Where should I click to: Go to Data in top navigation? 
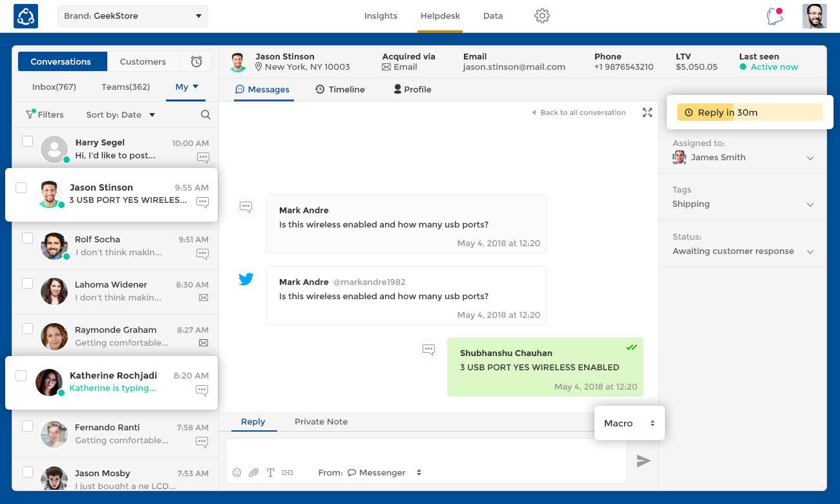tap(493, 16)
